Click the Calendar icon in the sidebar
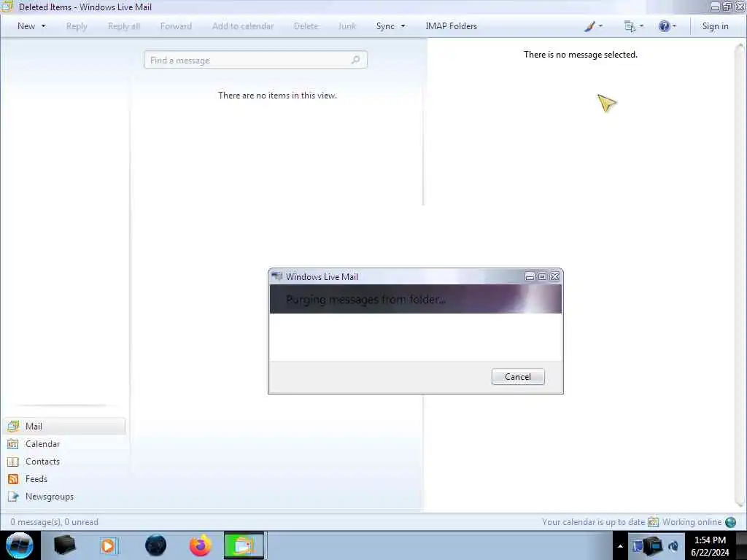This screenshot has width=747, height=560. click(13, 444)
